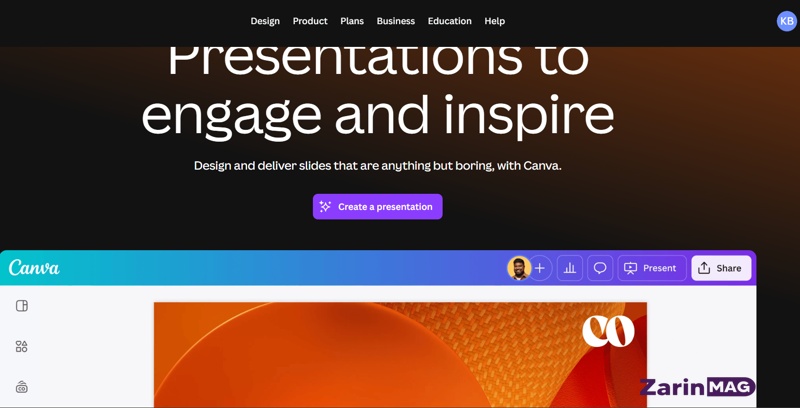Image resolution: width=800 pixels, height=408 pixels.
Task: Click the orange slide preview canvas
Action: click(400, 355)
